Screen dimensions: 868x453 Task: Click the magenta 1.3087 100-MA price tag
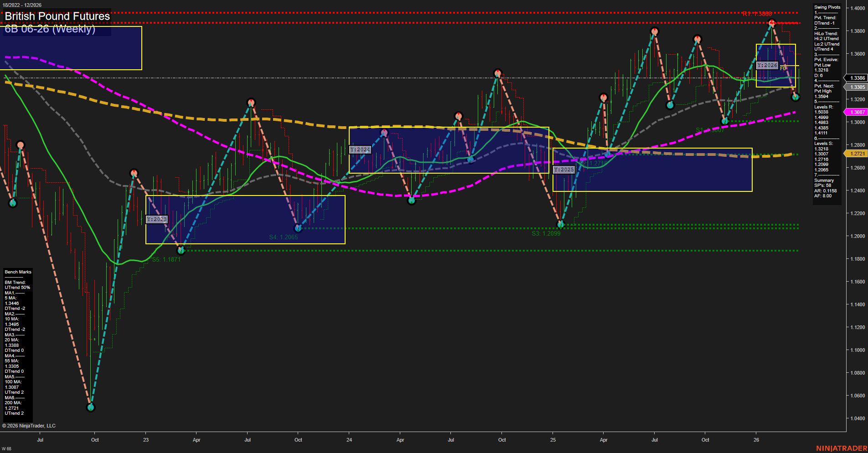(x=857, y=112)
